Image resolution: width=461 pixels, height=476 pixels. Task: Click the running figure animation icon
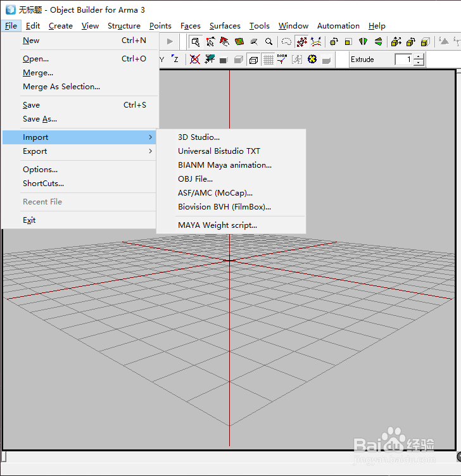pos(297,59)
